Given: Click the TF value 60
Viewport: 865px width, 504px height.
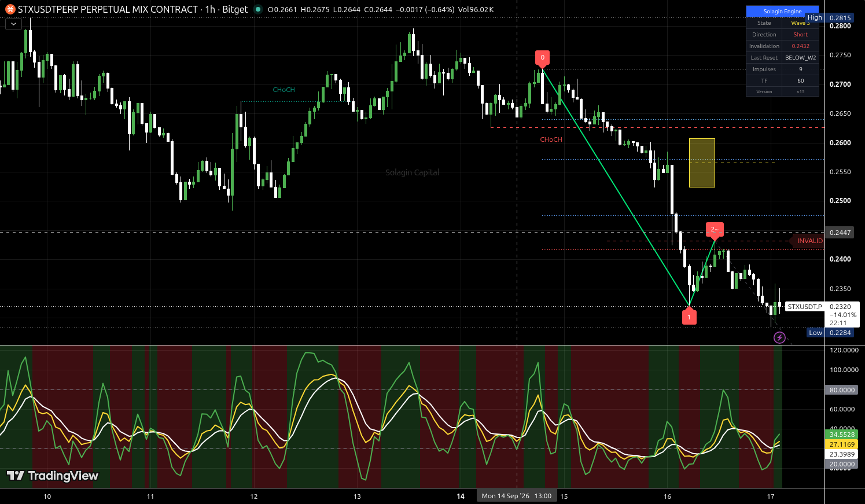Looking at the screenshot, I should pyautogui.click(x=800, y=81).
